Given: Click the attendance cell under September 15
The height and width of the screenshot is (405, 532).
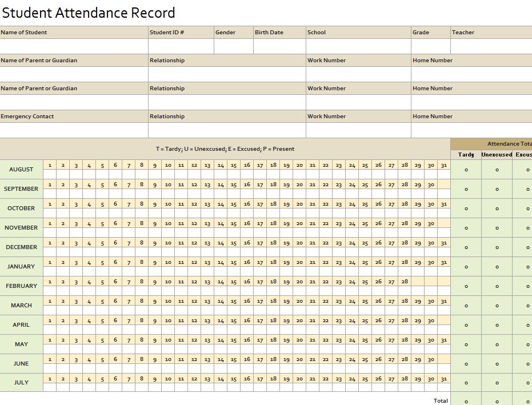Looking at the screenshot, I should pyautogui.click(x=233, y=194).
